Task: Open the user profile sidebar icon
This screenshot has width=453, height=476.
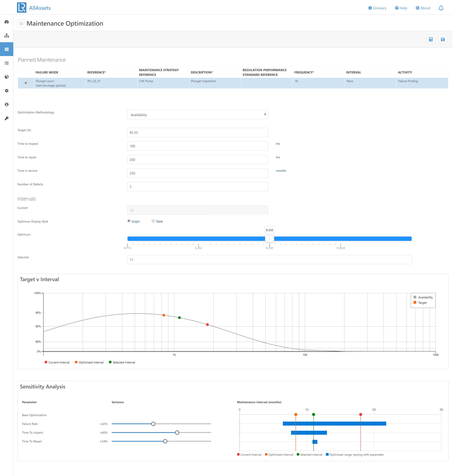Action: pos(7,104)
